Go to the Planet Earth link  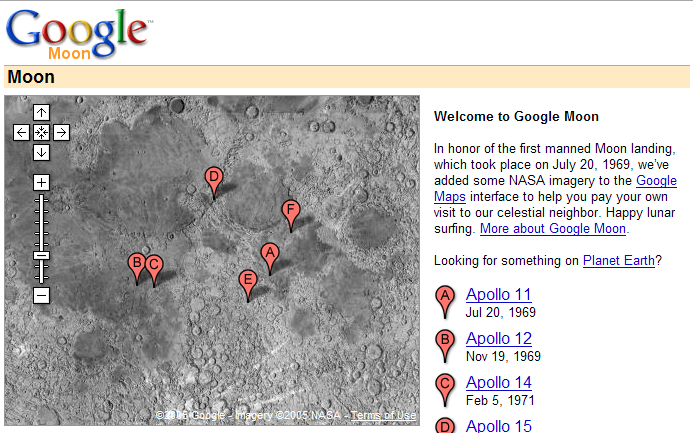click(x=619, y=261)
